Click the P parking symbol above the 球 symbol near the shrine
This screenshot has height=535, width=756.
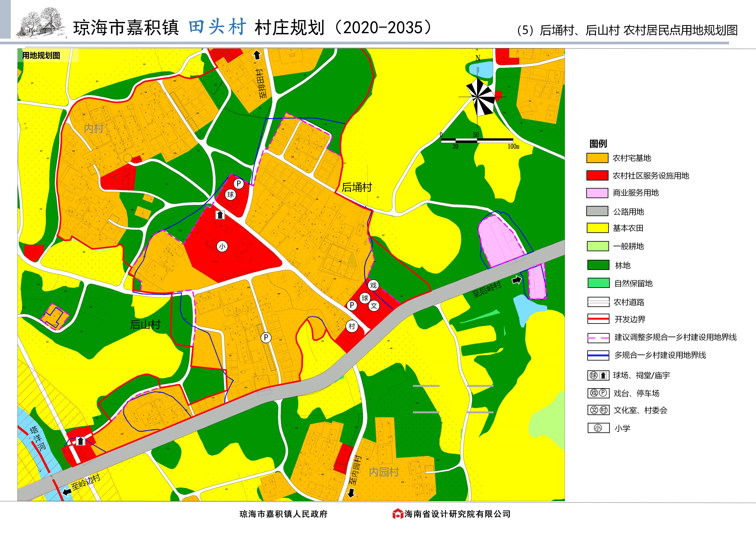(239, 184)
